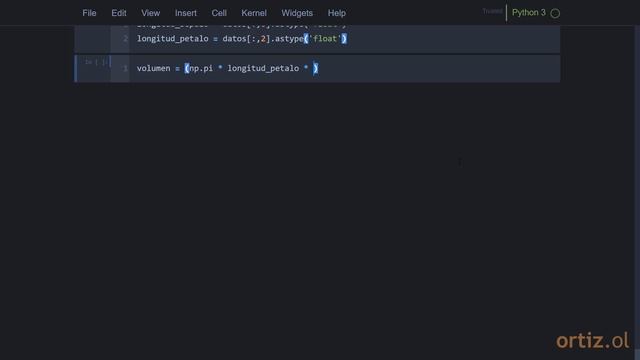Click the Trusted notebook indicator
This screenshot has height=360, width=640.
(x=492, y=11)
